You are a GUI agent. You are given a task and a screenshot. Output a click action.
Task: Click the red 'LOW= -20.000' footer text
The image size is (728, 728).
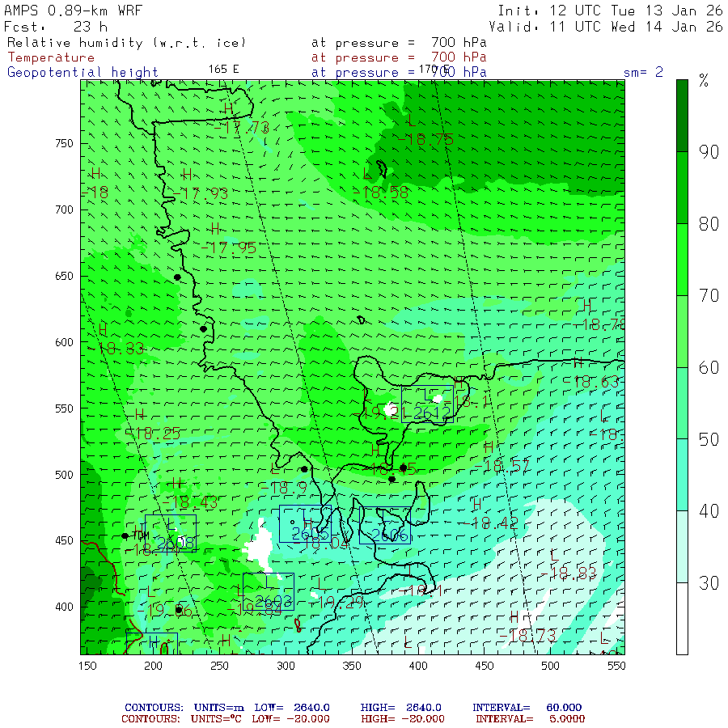290,719
